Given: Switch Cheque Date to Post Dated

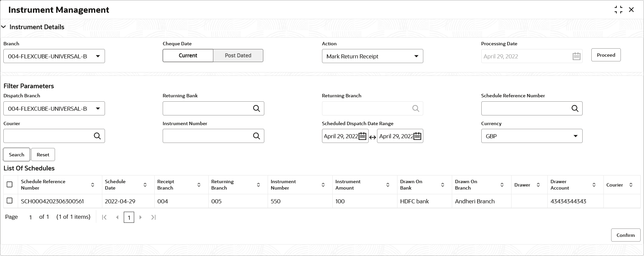Looking at the screenshot, I should [238, 56].
